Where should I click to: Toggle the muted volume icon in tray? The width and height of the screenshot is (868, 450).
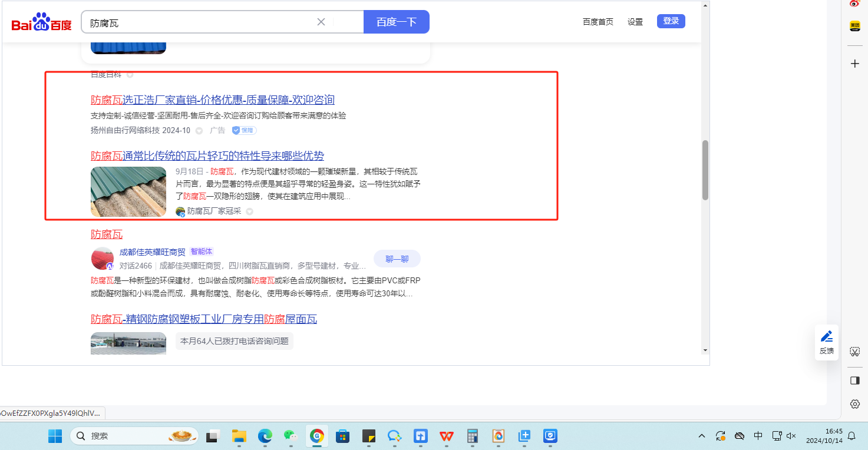[x=791, y=436]
